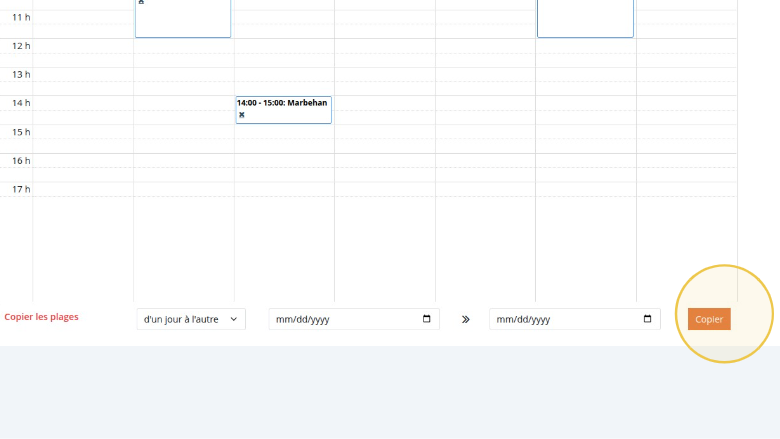
Task: Open the "d'un jour à l'autre" dropdown
Action: (x=191, y=319)
